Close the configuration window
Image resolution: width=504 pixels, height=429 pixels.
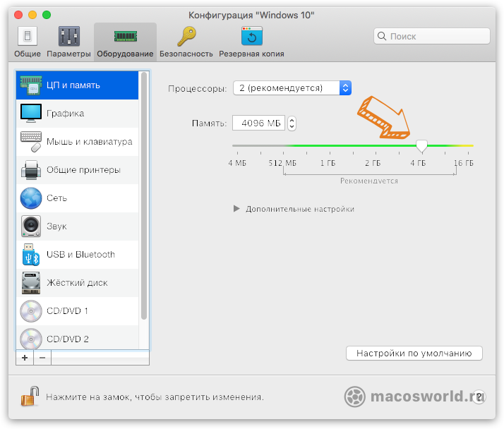18,15
